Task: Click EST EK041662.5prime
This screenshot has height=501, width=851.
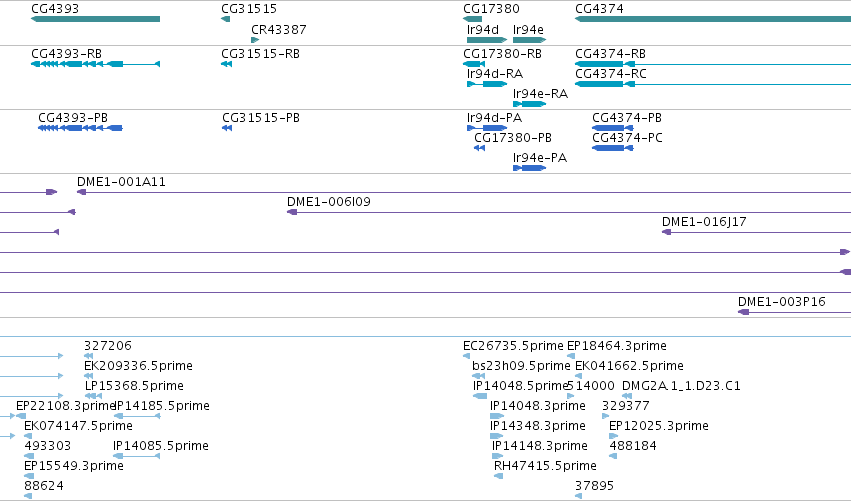Action: coord(629,366)
